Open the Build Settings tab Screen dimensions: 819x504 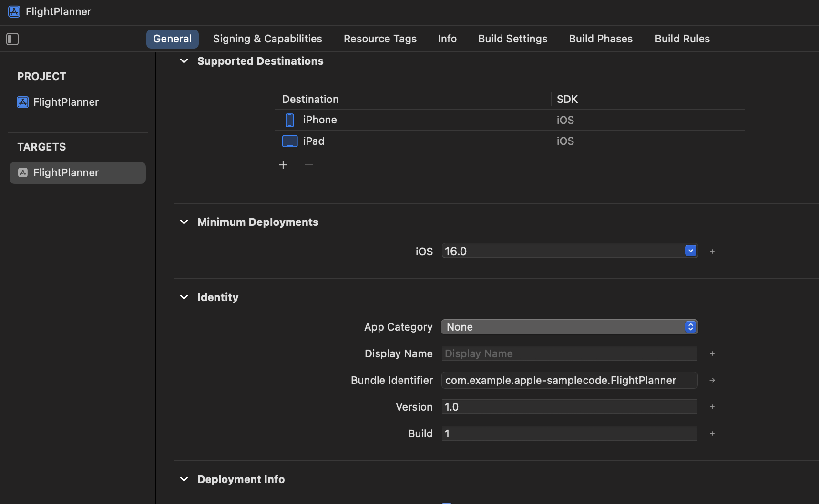coord(512,39)
